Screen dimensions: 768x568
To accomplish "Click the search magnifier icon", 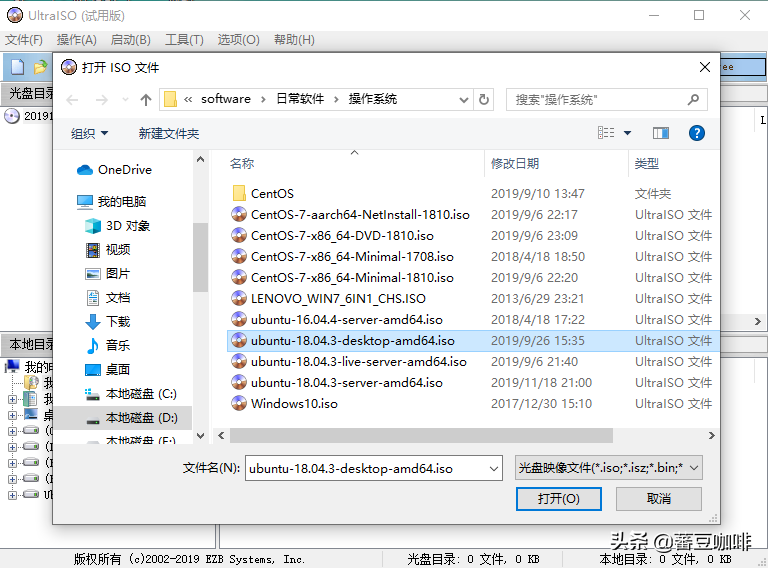I will coord(693,100).
